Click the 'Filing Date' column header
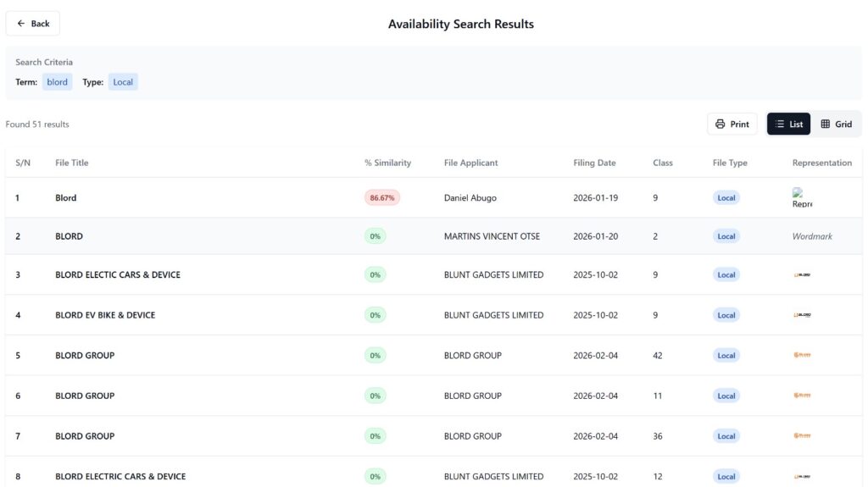868x487 pixels. pyautogui.click(x=594, y=163)
